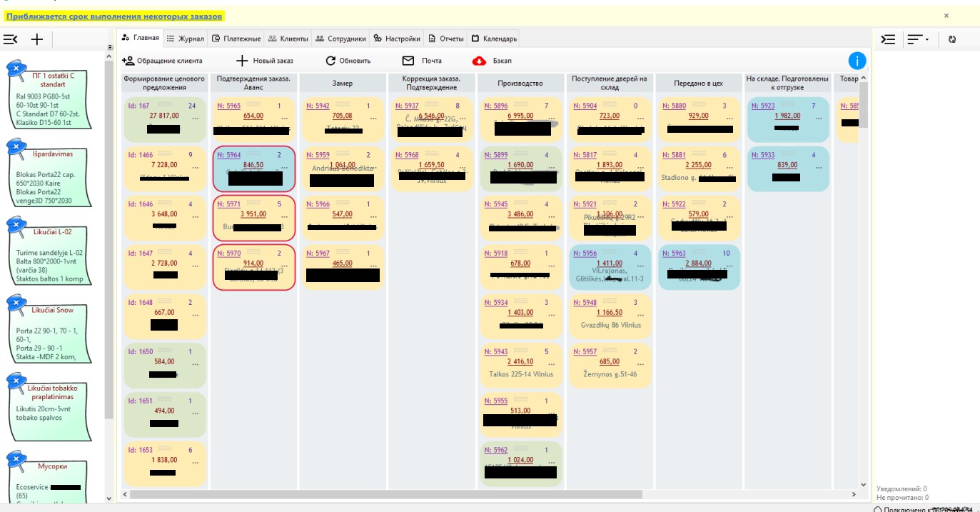Open the Журнал tab
Image resolution: width=980 pixels, height=512 pixels.
tap(186, 39)
